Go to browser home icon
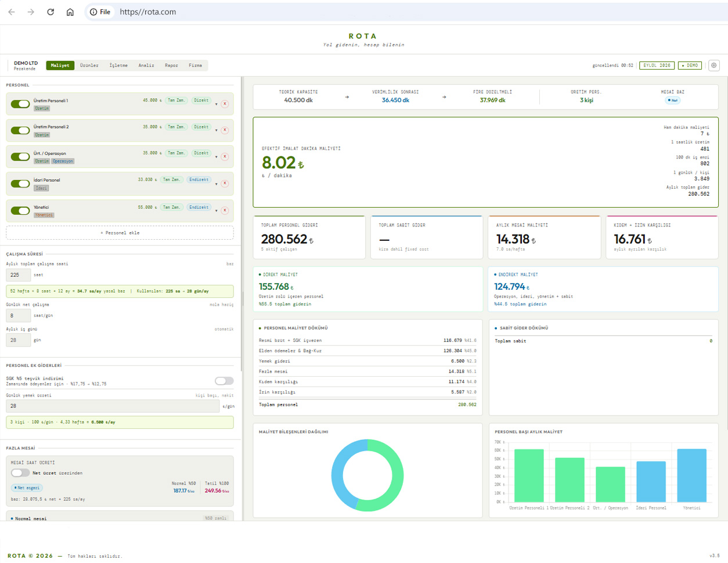This screenshot has height=563, width=728. (70, 12)
